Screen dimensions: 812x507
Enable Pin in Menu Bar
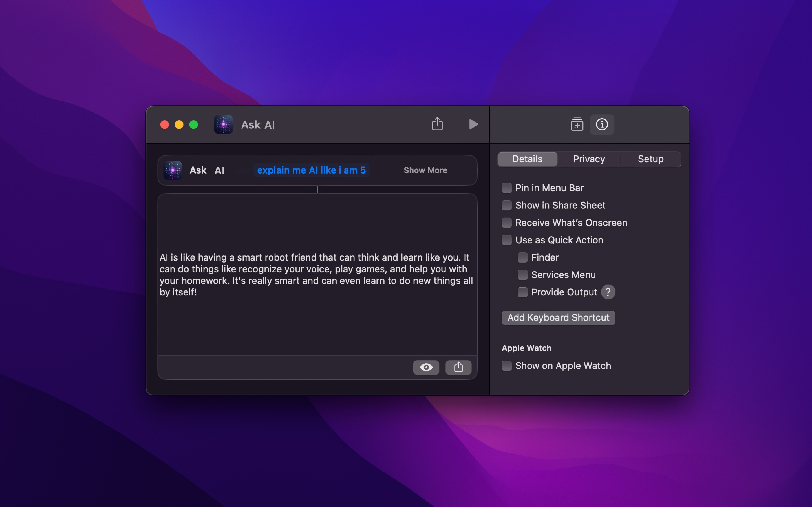coord(507,188)
